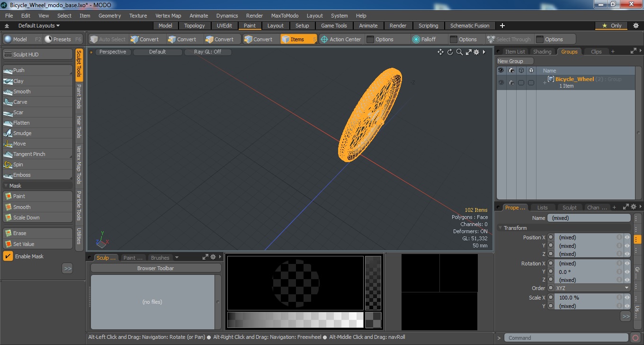Select the Smudge sculpt tool
This screenshot has height=345, width=644.
click(x=38, y=133)
